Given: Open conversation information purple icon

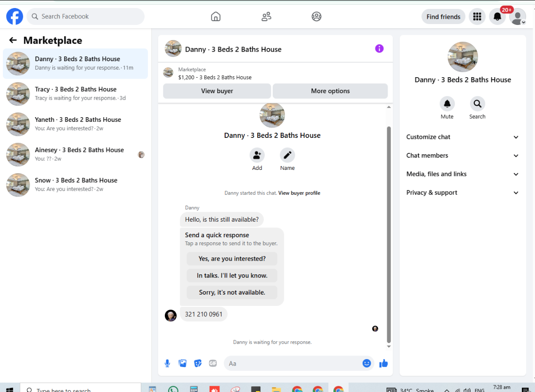Looking at the screenshot, I should pyautogui.click(x=379, y=49).
